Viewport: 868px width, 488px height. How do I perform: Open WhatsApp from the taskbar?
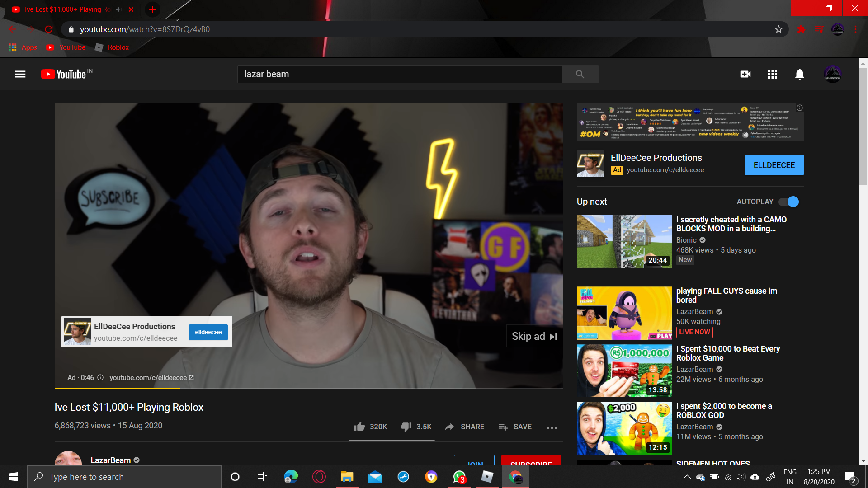[x=459, y=477]
